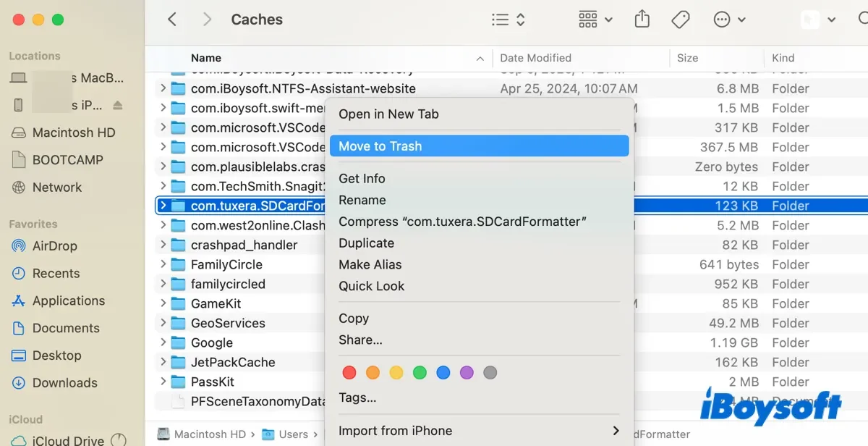The image size is (868, 446).
Task: Open the Import from iPhone submenu
Action: (x=479, y=431)
